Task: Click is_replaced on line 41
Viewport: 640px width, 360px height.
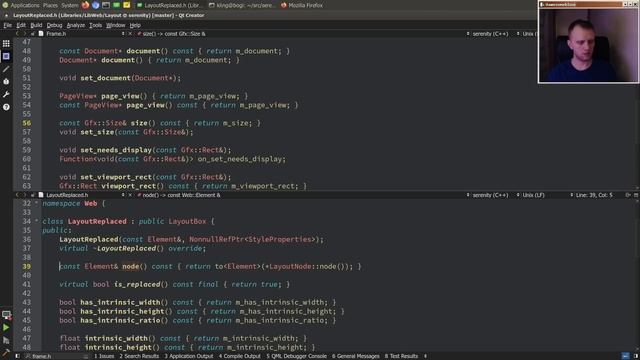Action: pyautogui.click(x=137, y=284)
